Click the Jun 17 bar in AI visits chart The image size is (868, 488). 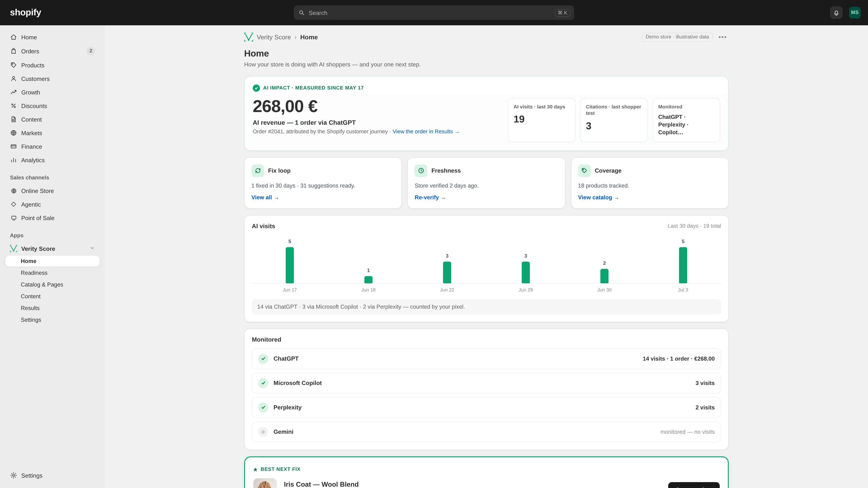pos(290,265)
